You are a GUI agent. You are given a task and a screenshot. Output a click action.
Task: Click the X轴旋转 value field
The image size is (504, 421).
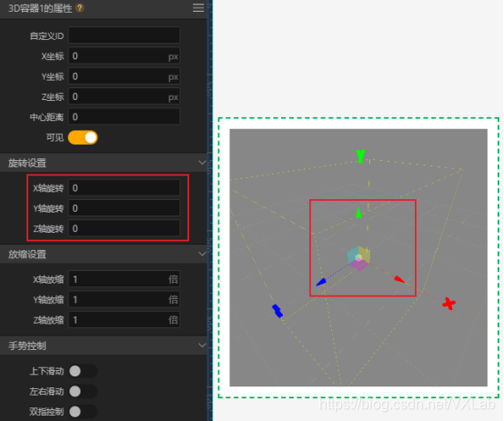coord(124,188)
